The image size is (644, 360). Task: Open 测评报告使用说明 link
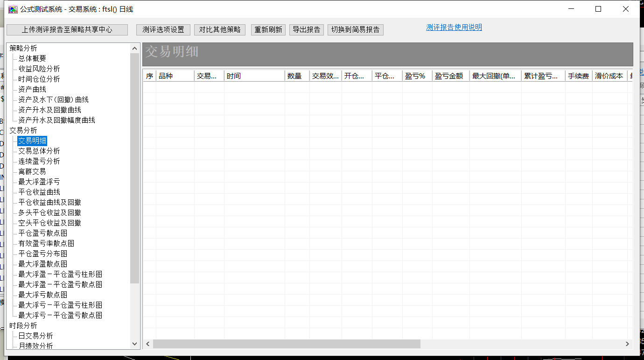(454, 28)
